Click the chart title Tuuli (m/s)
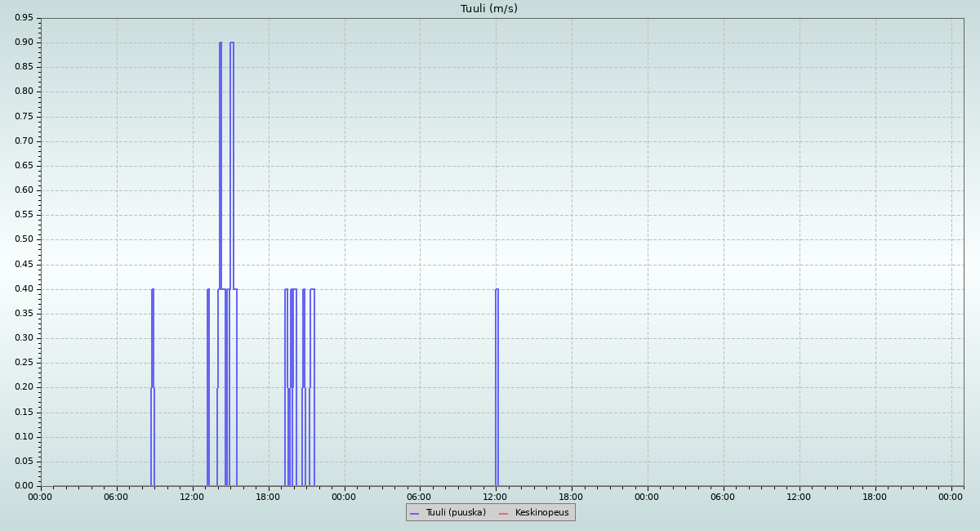The height and width of the screenshot is (531, 980). point(489,9)
